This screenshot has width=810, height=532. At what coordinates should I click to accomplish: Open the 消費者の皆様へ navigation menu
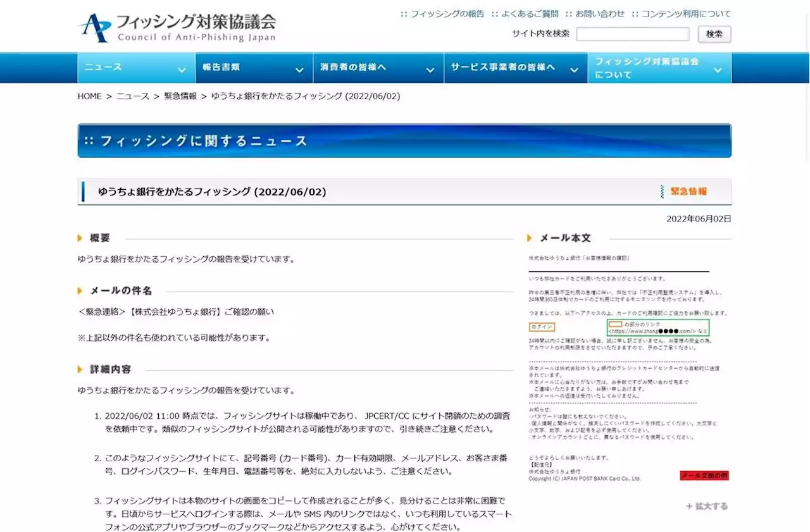pyautogui.click(x=378, y=68)
